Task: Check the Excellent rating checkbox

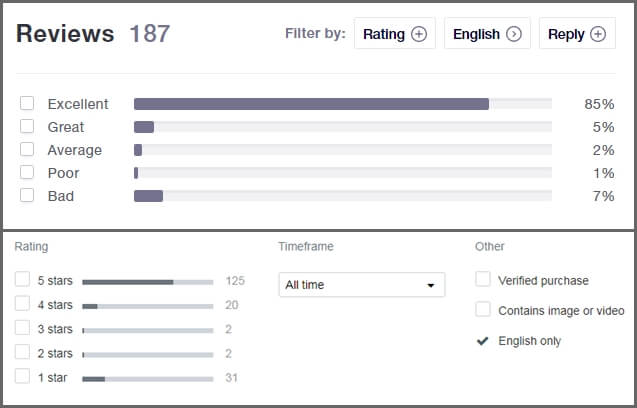Action: point(27,103)
